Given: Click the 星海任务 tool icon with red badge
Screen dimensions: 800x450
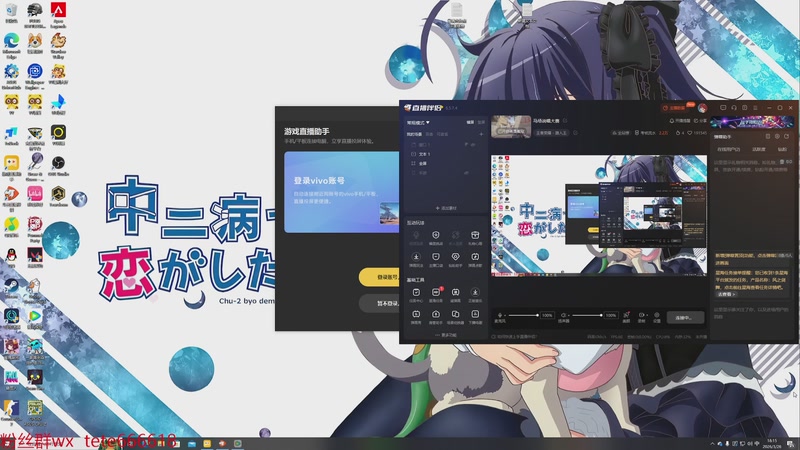Looking at the screenshot, I should click(x=436, y=292).
